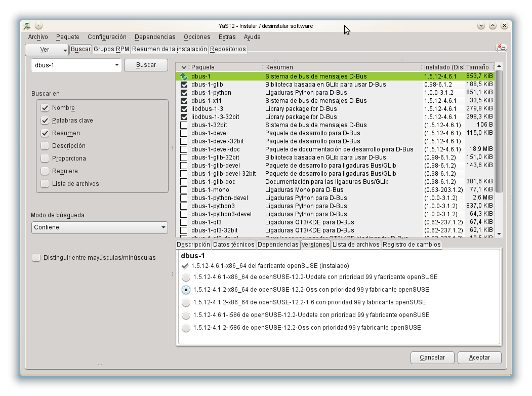Toggle status checkbox of libdbus-1-3
The width and height of the screenshot is (532, 396).
point(184,109)
